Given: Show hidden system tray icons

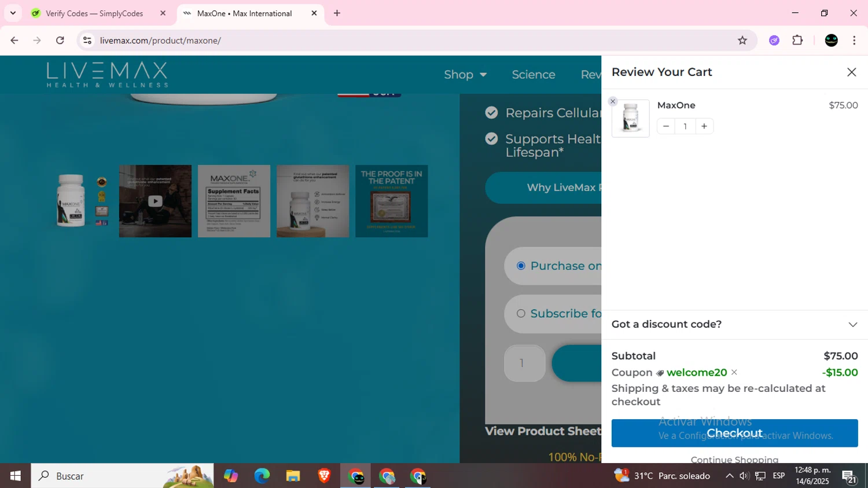Looking at the screenshot, I should pos(729,476).
